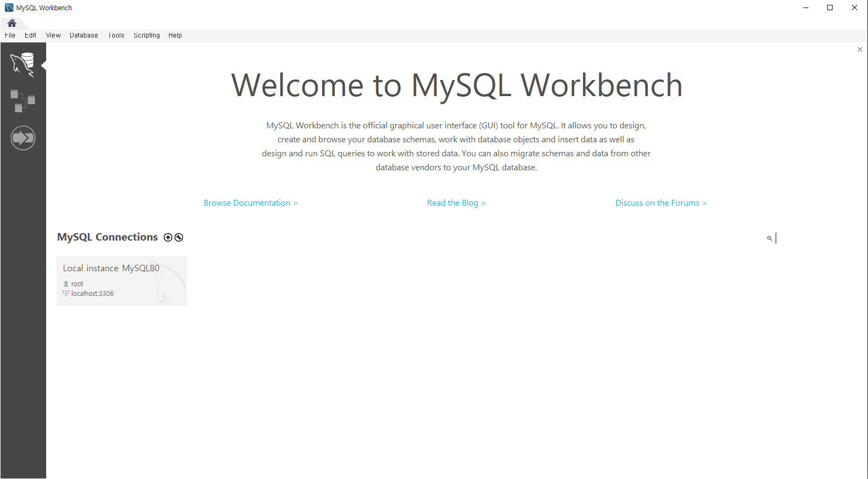Follow the Discuss on the Forums link
The image size is (868, 479).
click(661, 203)
